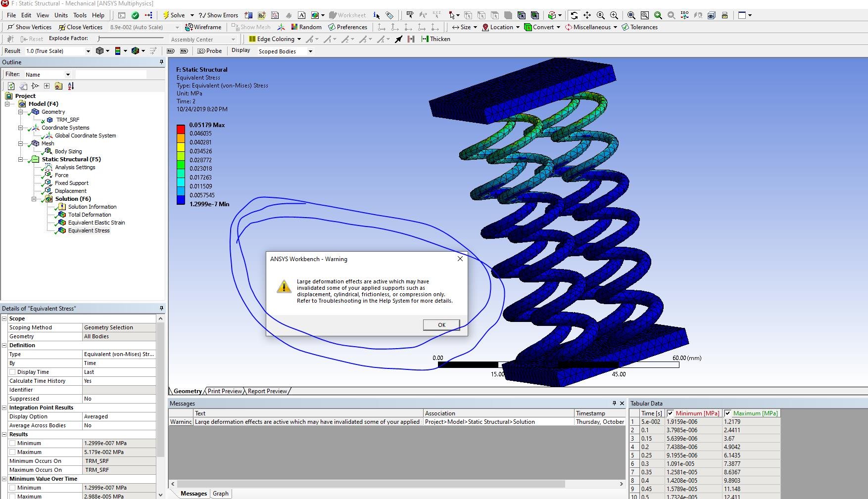Toggle the Maximum [MPa] column checkbox
This screenshot has width=868, height=499.
coord(727,413)
